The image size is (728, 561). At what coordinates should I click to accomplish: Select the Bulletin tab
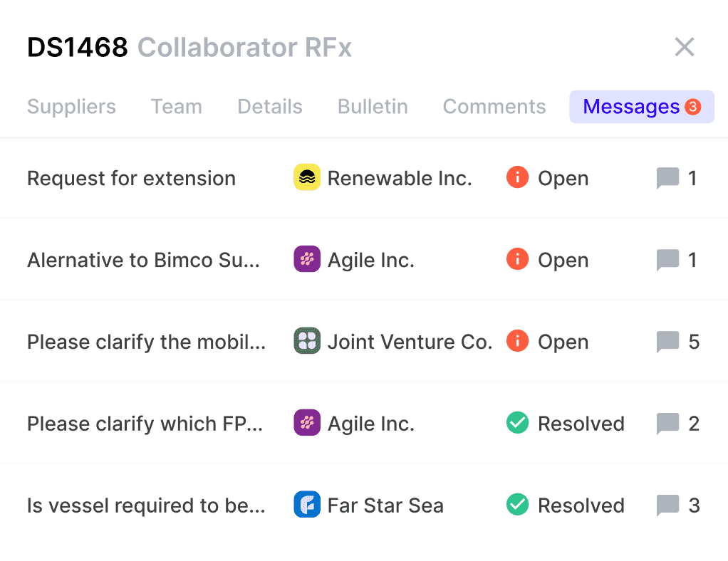tap(373, 107)
